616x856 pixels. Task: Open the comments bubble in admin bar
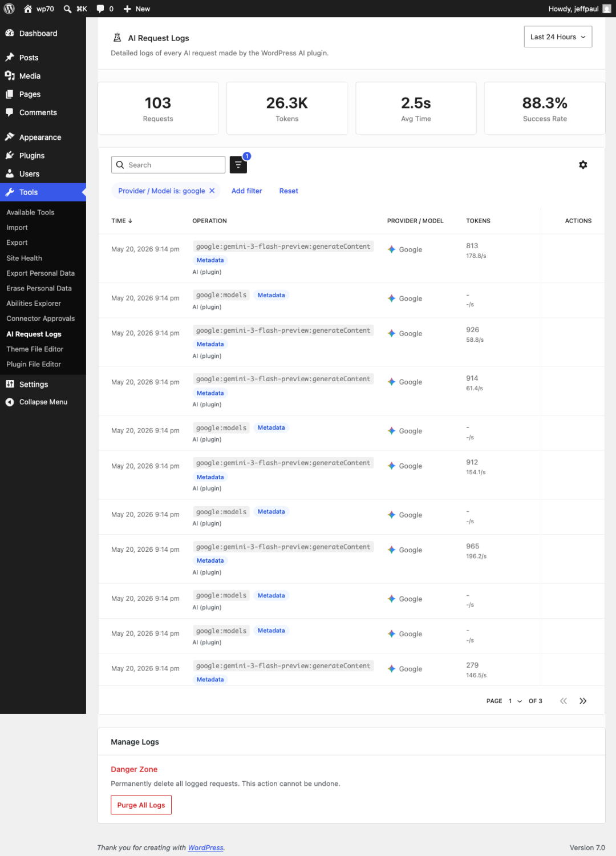click(x=100, y=9)
